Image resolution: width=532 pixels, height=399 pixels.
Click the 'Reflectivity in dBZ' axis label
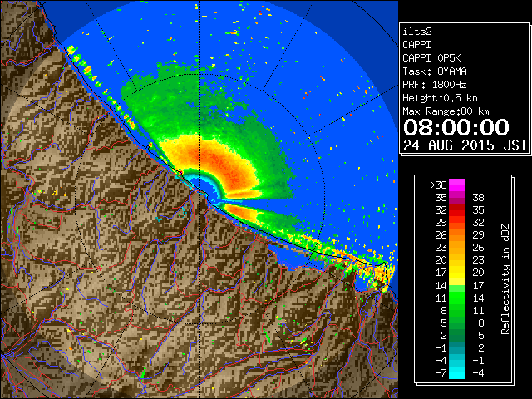[505, 279]
